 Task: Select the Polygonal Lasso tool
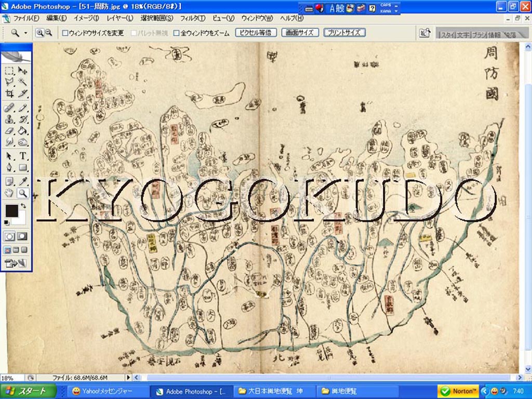(9, 82)
